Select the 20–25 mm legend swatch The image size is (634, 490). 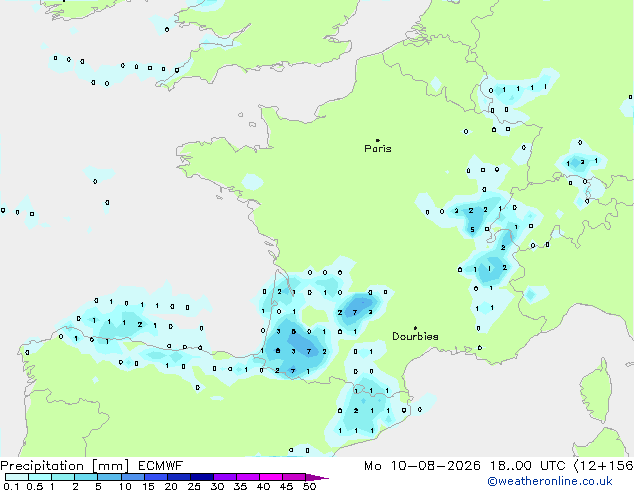(178, 477)
